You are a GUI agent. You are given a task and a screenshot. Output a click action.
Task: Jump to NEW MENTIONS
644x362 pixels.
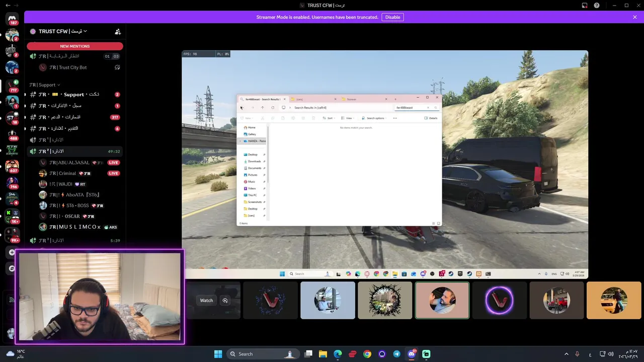[75, 46]
